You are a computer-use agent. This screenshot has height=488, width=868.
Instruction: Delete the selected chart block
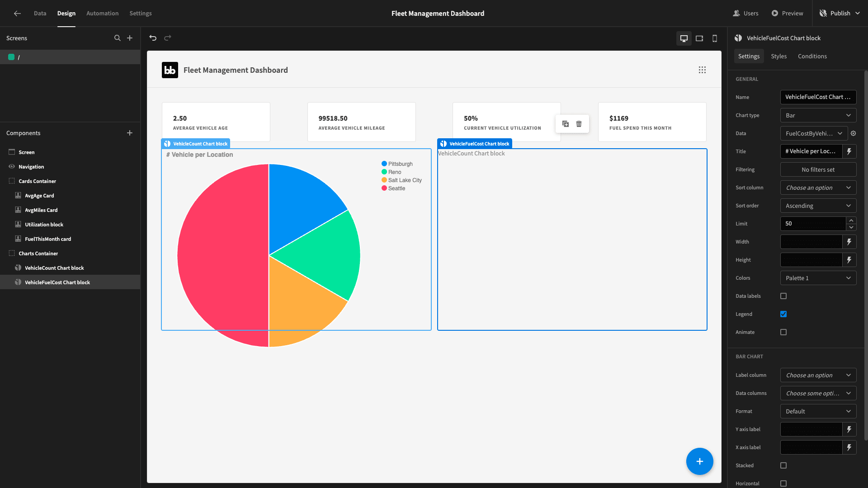(579, 124)
